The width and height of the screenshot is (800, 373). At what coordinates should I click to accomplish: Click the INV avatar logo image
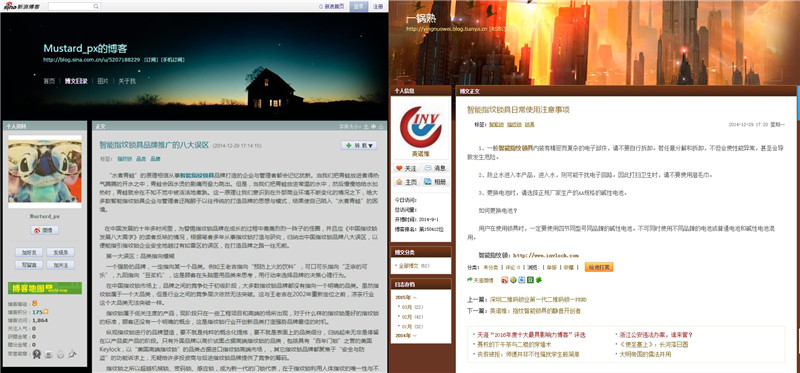(421, 127)
